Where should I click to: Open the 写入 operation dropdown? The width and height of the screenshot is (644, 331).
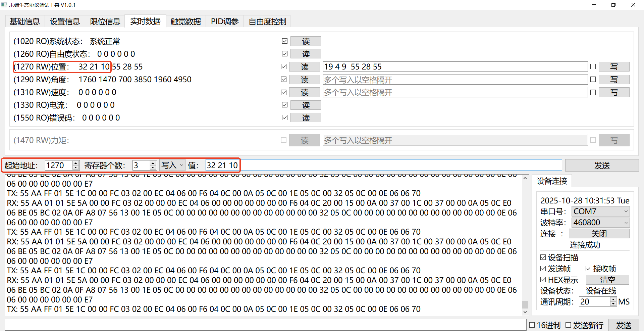(x=172, y=165)
